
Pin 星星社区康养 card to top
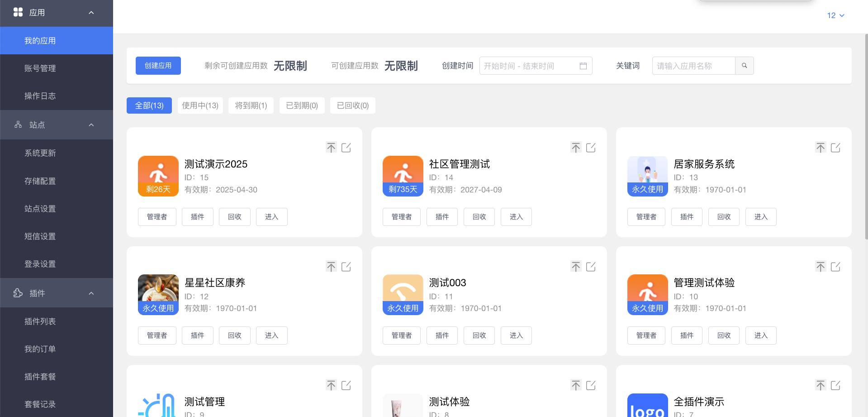click(331, 267)
